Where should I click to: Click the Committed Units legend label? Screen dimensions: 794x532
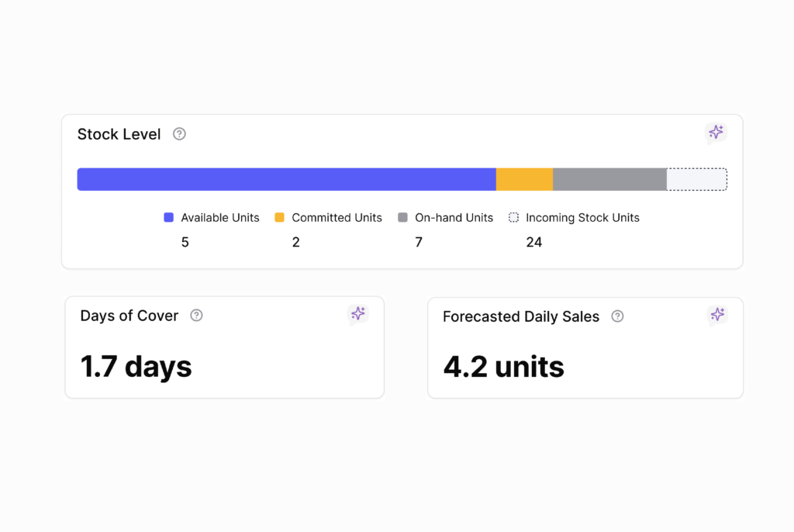337,218
